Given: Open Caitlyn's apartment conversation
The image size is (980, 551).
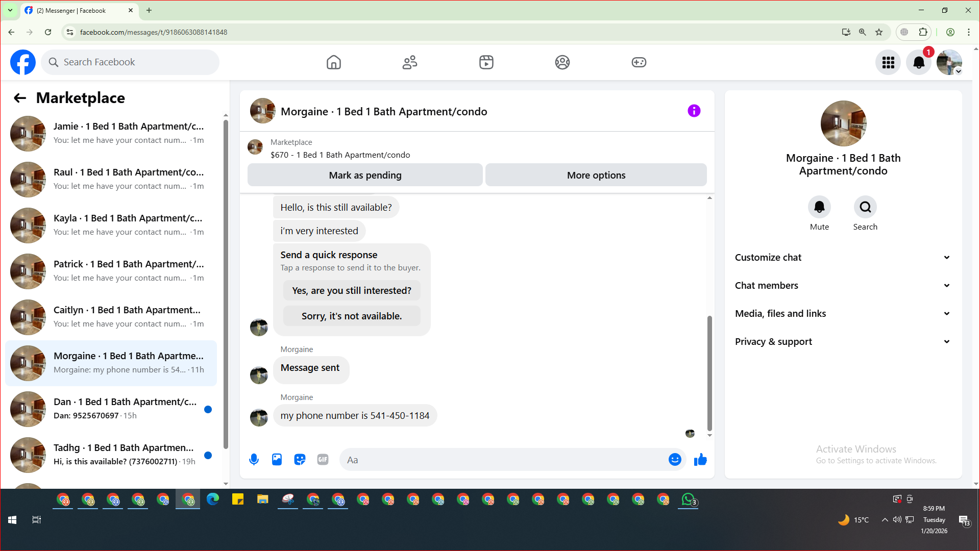Looking at the screenshot, I should click(111, 317).
